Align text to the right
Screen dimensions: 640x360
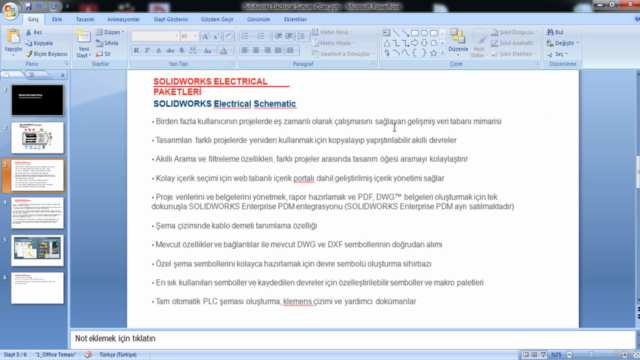[x=267, y=50]
